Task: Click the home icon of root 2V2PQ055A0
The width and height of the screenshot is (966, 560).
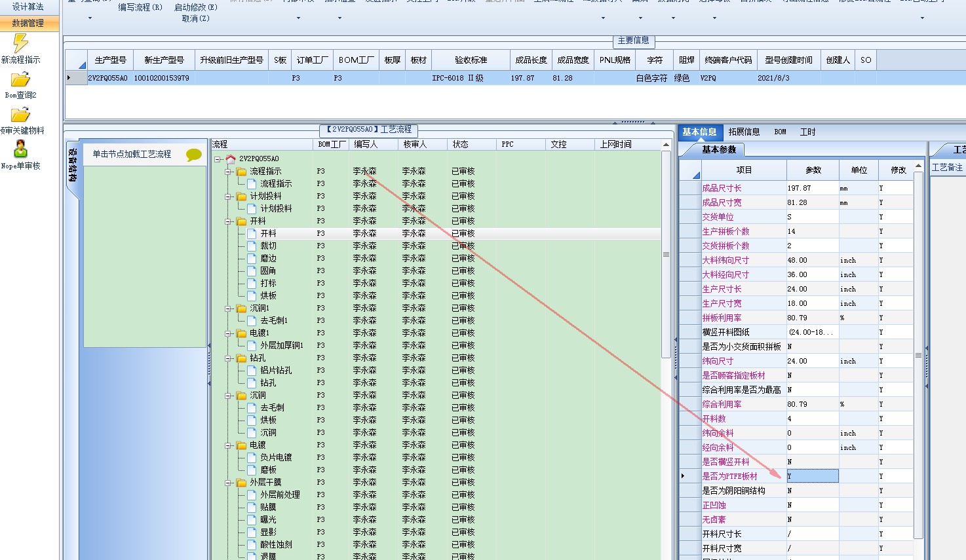Action: [x=231, y=159]
